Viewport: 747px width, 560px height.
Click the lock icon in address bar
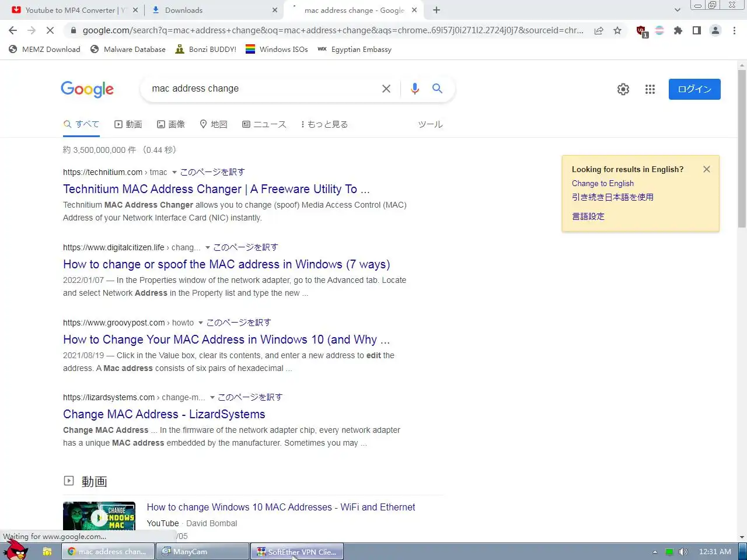coord(73,30)
